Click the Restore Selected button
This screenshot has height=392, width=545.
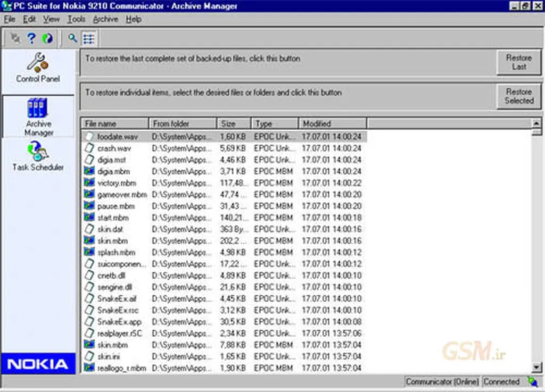coord(518,96)
